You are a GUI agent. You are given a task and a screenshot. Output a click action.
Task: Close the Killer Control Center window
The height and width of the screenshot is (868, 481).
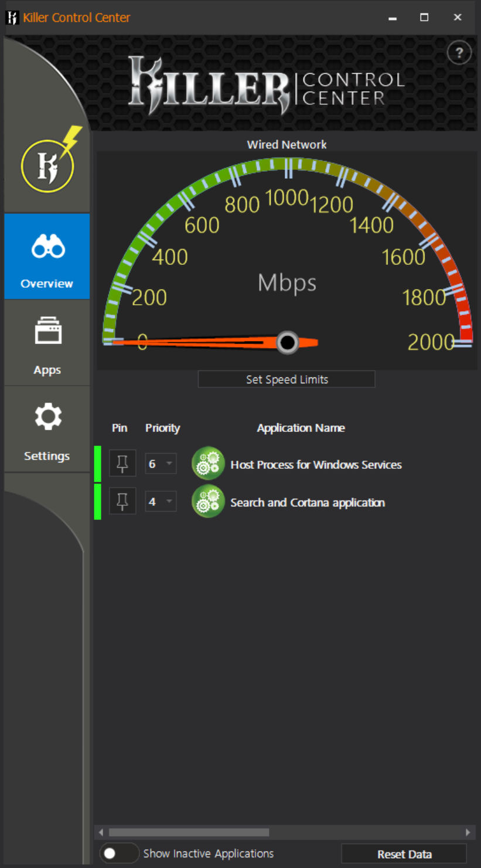[x=458, y=18]
